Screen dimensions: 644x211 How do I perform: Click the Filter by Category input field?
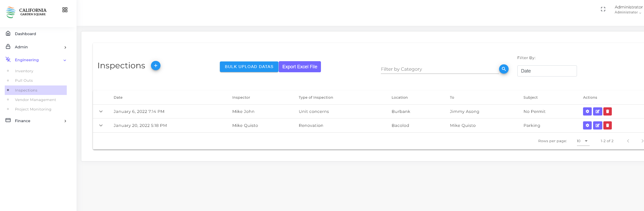click(439, 69)
